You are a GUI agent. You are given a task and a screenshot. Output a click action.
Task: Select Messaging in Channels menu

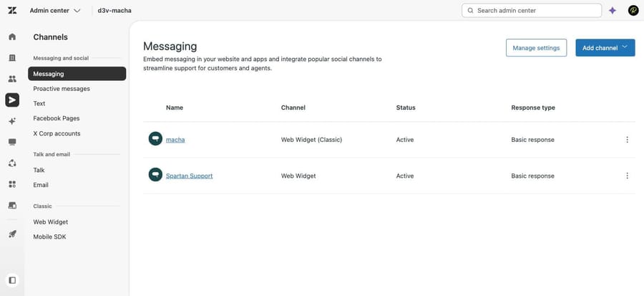click(x=77, y=74)
